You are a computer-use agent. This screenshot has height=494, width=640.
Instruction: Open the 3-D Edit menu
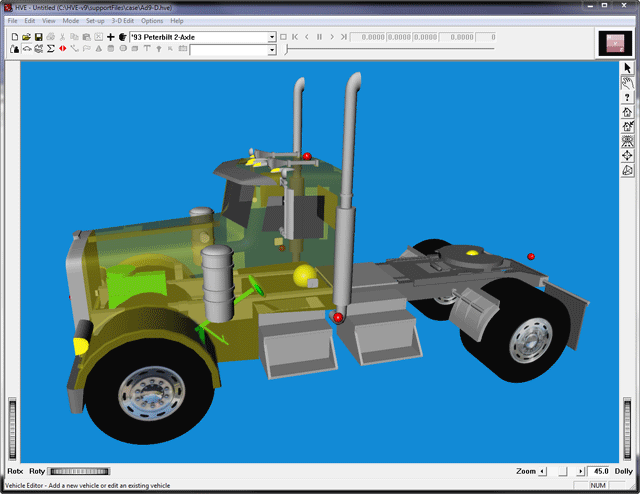[x=123, y=20]
